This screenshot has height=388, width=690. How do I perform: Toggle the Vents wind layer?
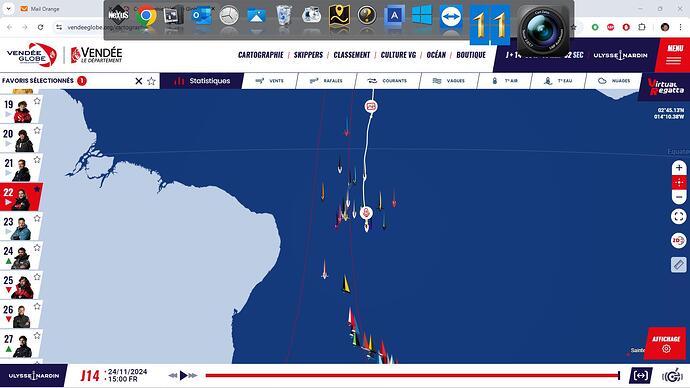pyautogui.click(x=270, y=81)
